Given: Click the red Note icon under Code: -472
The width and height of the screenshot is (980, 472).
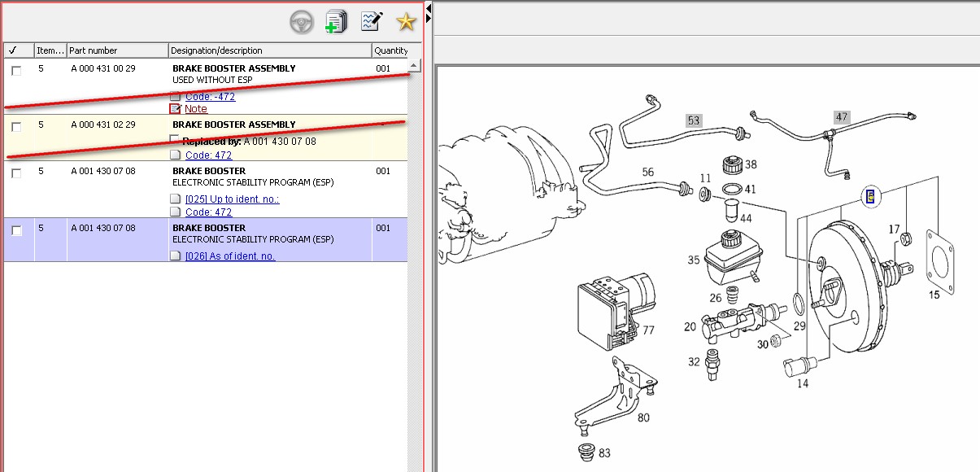Looking at the screenshot, I should click(x=175, y=109).
